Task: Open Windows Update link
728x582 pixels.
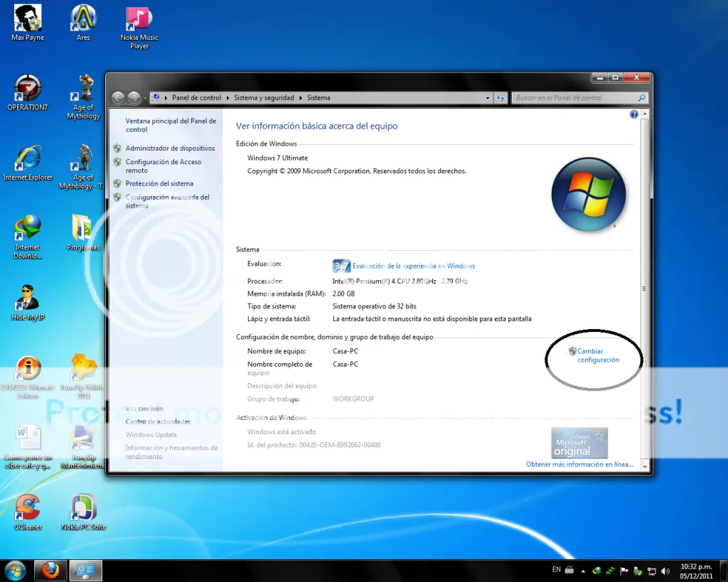Action: (151, 435)
